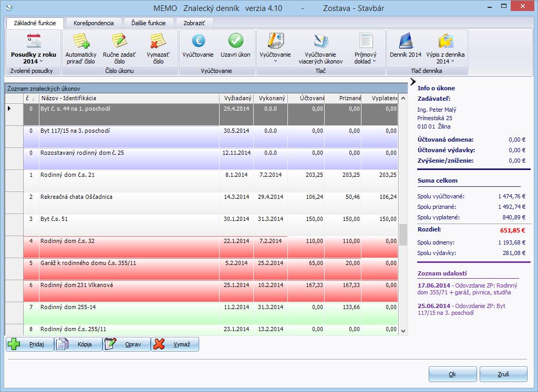This screenshot has width=538, height=392.
Task: Click Vyúčtovanie viacerých úkonov icon
Action: (x=320, y=41)
